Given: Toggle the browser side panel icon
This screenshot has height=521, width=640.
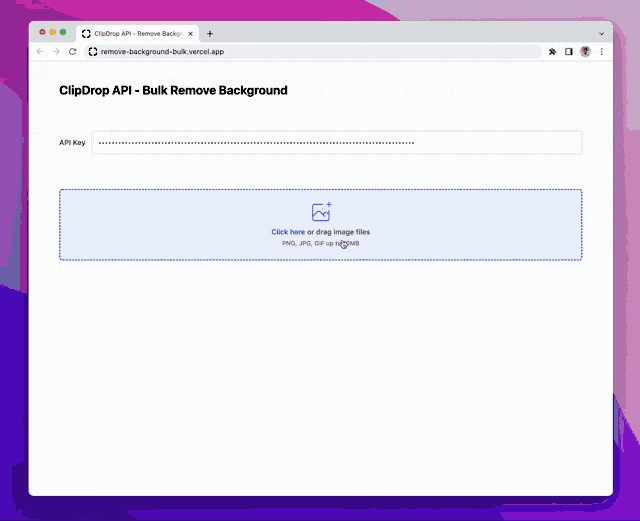Looking at the screenshot, I should 569,52.
